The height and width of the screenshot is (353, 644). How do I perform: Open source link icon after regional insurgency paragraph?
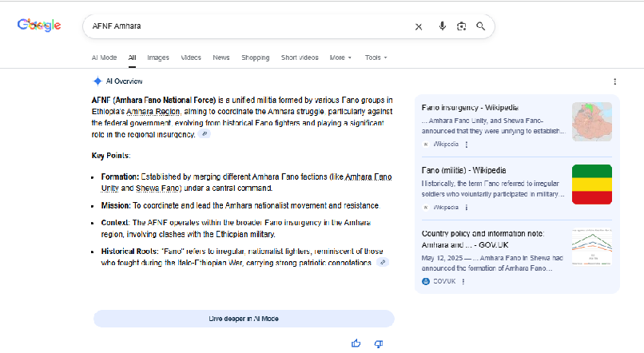[x=204, y=134]
